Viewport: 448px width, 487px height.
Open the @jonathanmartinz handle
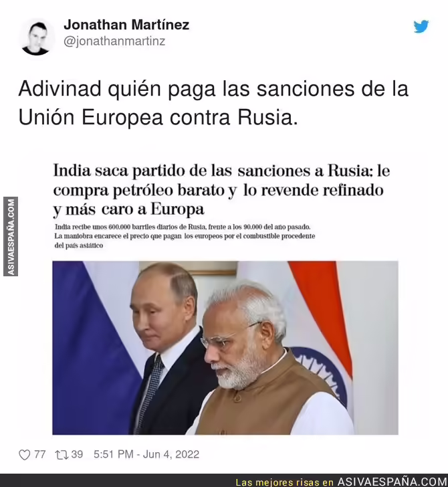pos(114,41)
